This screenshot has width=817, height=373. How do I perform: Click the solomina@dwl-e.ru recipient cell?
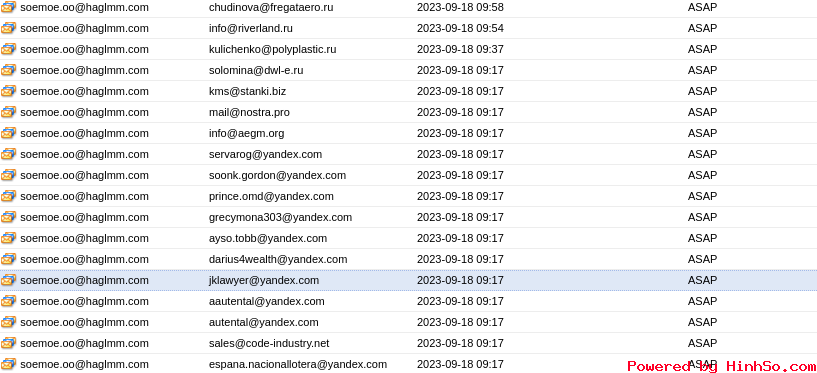[x=256, y=70]
